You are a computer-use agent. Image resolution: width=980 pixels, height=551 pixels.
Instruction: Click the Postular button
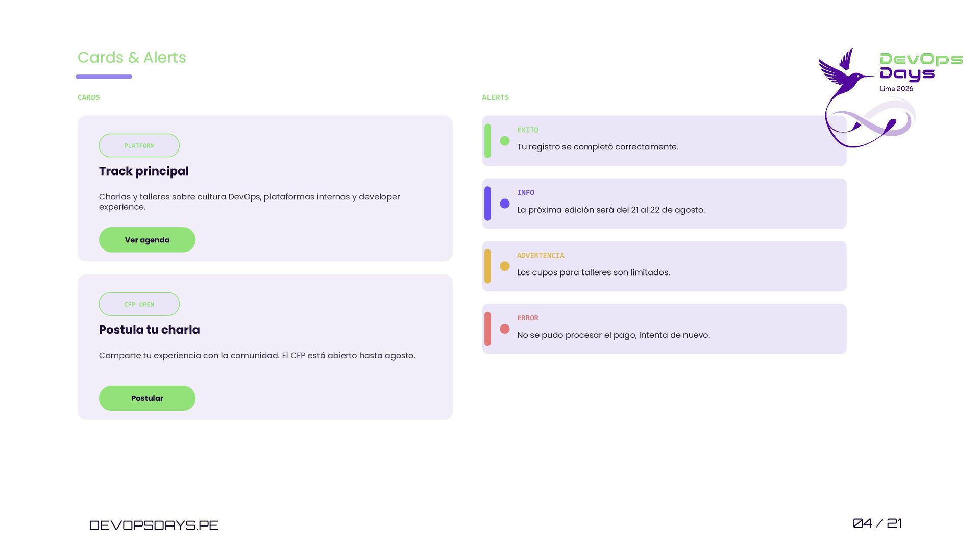[147, 398]
